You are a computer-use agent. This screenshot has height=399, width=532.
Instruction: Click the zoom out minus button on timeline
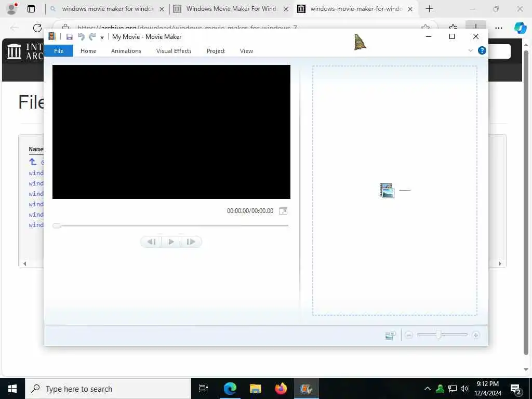[409, 335]
